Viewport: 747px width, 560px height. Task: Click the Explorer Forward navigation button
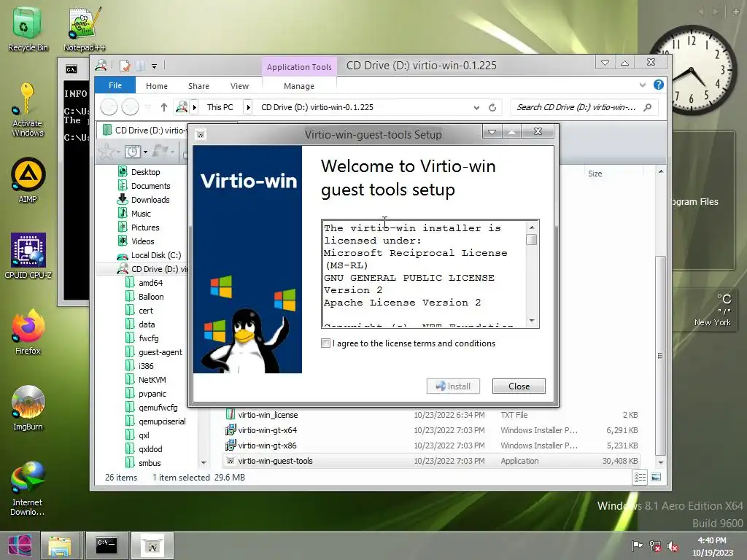click(x=130, y=107)
